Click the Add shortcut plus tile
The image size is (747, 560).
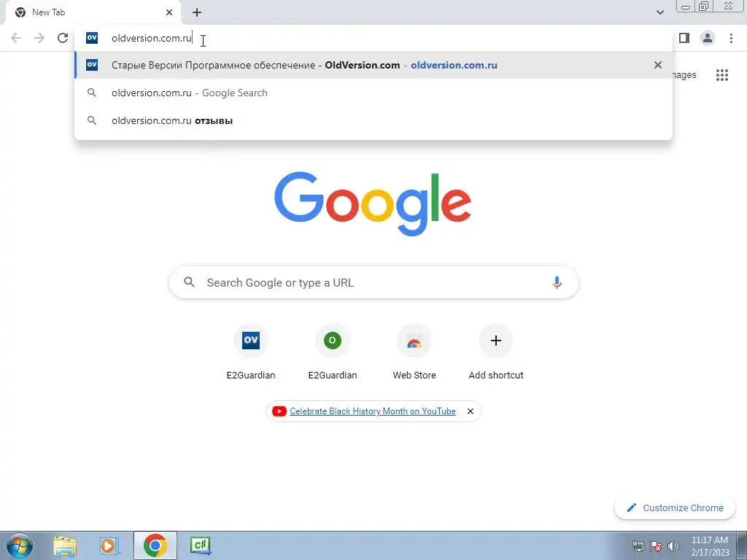click(x=496, y=352)
